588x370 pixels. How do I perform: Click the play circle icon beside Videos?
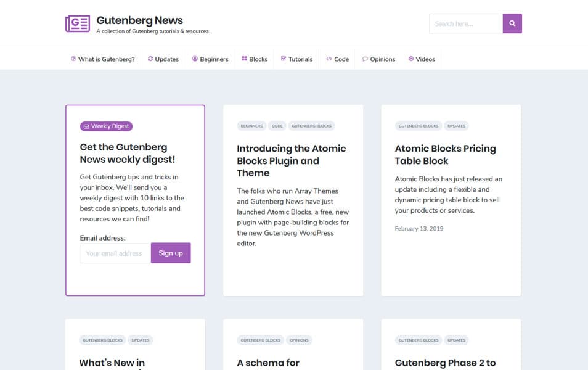click(411, 59)
